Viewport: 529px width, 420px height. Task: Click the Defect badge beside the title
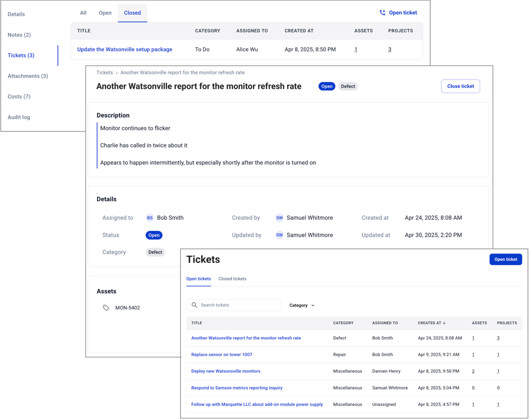(348, 86)
